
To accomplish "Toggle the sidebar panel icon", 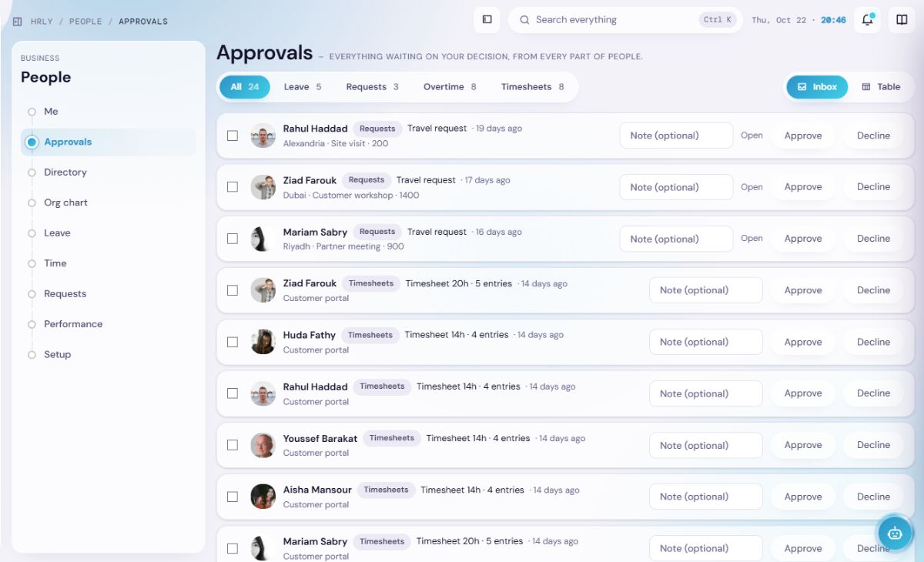I will (487, 20).
